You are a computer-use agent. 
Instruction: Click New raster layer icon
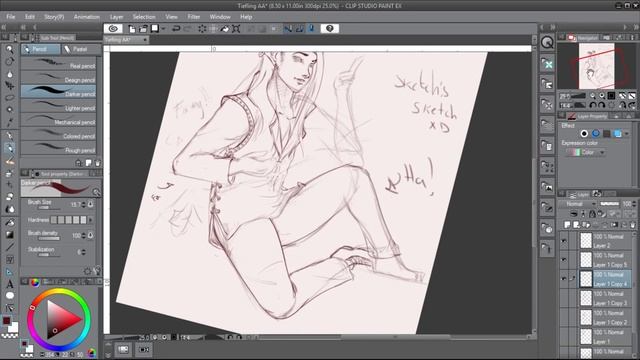pos(567,225)
